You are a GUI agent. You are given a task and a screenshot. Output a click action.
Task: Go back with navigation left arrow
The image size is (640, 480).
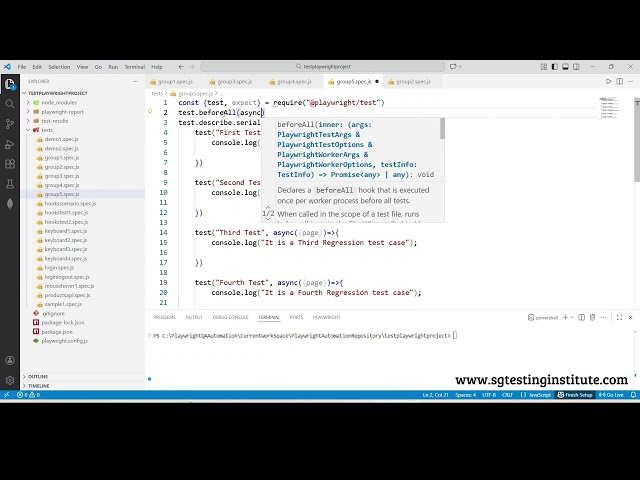[181, 67]
